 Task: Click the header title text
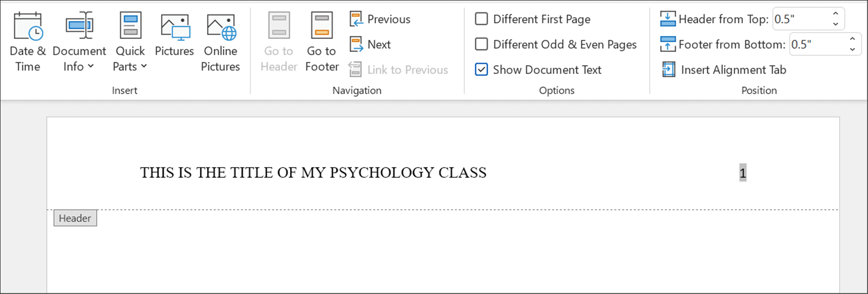click(x=313, y=173)
